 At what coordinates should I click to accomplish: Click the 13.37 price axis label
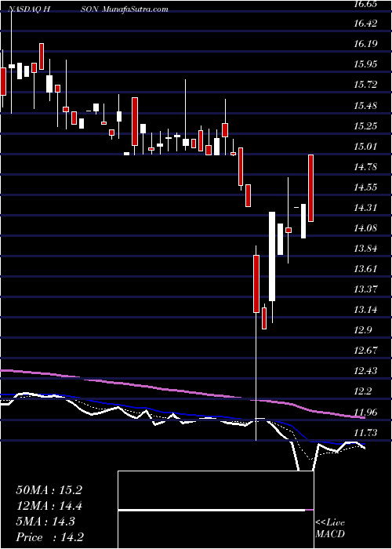(366, 289)
